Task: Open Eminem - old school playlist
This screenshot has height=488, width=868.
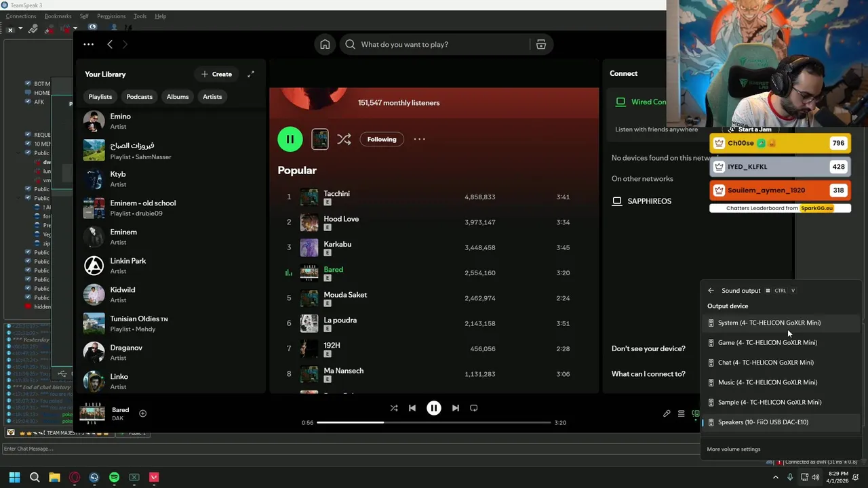Action: [171, 208]
